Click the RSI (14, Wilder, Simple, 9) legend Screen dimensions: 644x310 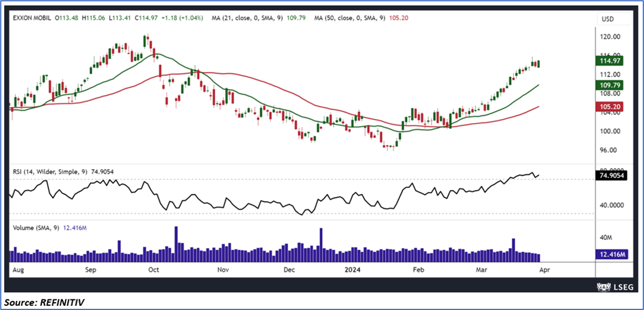click(62, 172)
